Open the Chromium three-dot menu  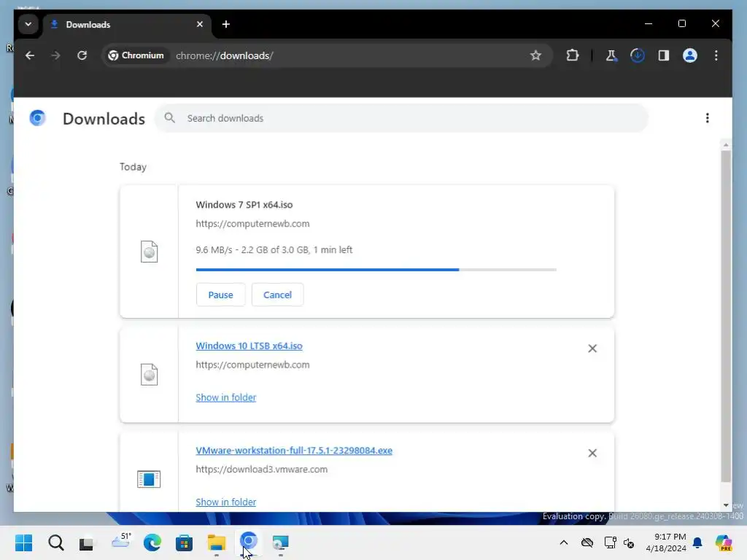click(716, 55)
